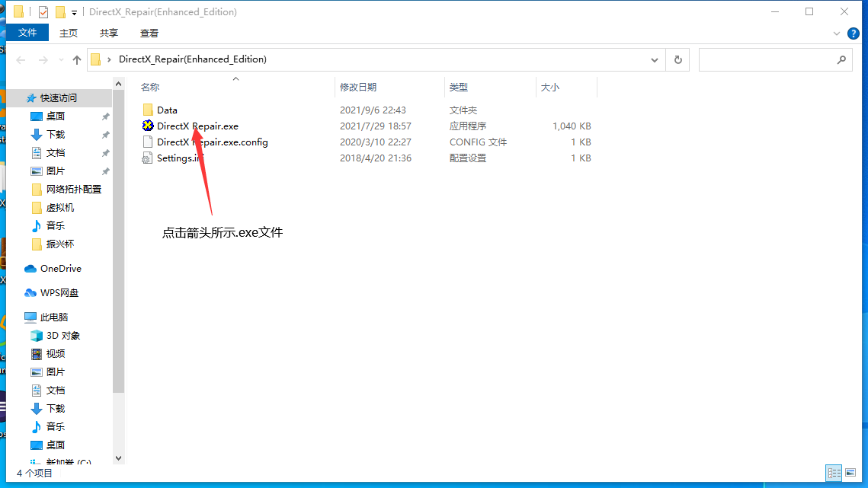The height and width of the screenshot is (488, 868).
Task: Click the 视频 film icon
Action: 37,353
